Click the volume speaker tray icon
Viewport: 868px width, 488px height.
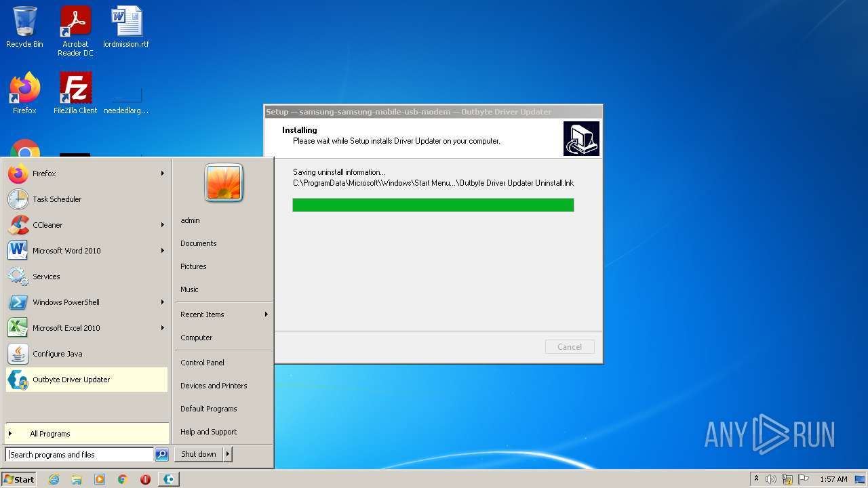click(x=771, y=479)
